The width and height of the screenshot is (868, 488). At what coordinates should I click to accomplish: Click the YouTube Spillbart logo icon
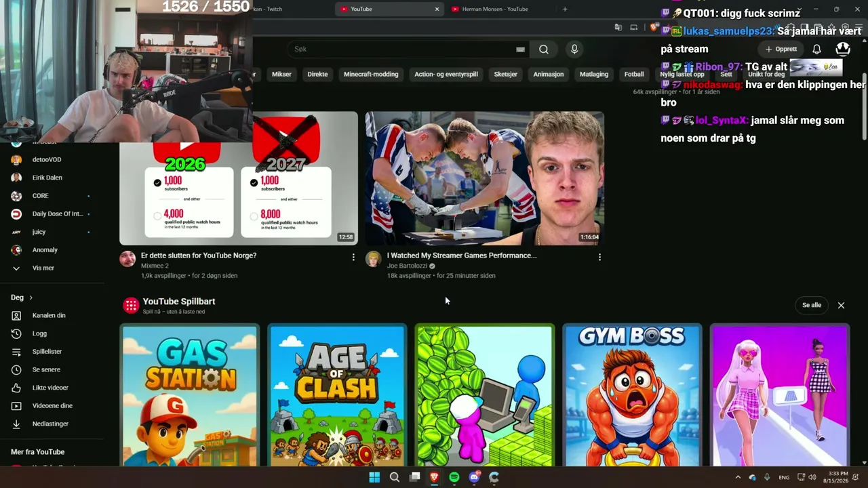coord(131,306)
